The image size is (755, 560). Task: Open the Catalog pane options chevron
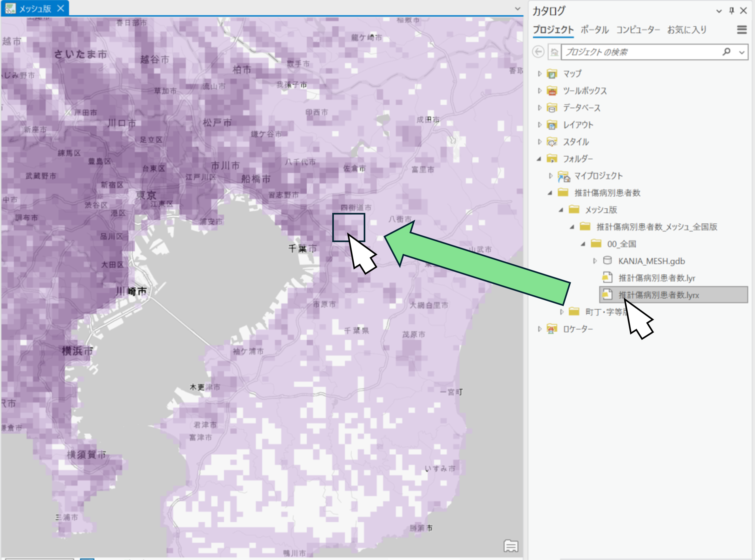(x=719, y=11)
